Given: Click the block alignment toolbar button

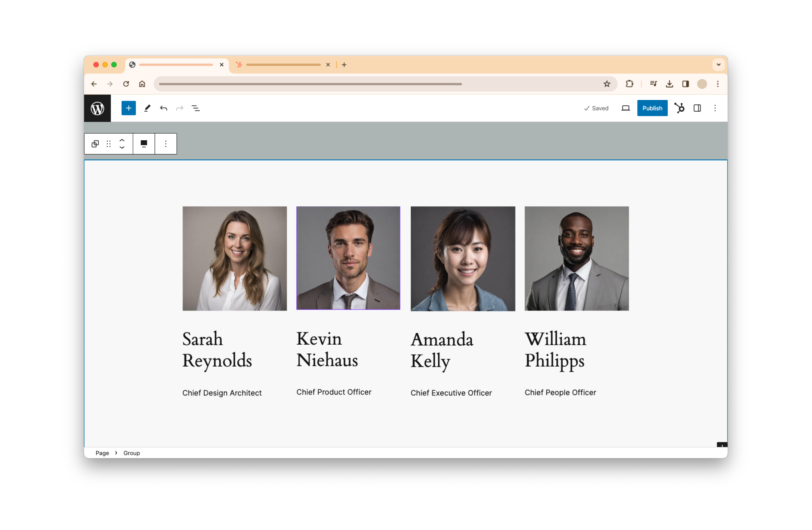Looking at the screenshot, I should (x=144, y=144).
